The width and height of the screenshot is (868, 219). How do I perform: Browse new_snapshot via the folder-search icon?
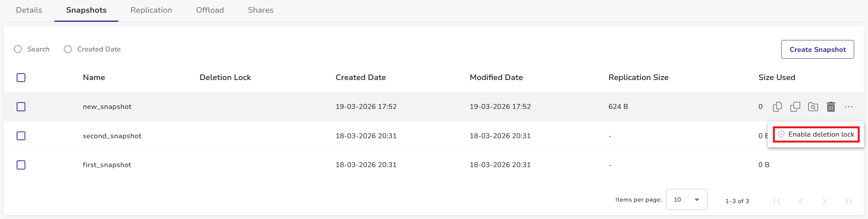click(813, 107)
